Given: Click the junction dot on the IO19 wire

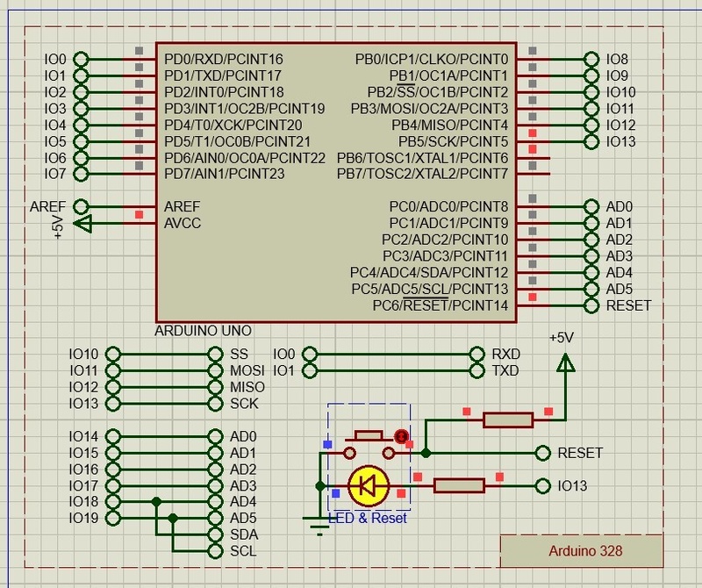Looking at the screenshot, I should 173,518.
